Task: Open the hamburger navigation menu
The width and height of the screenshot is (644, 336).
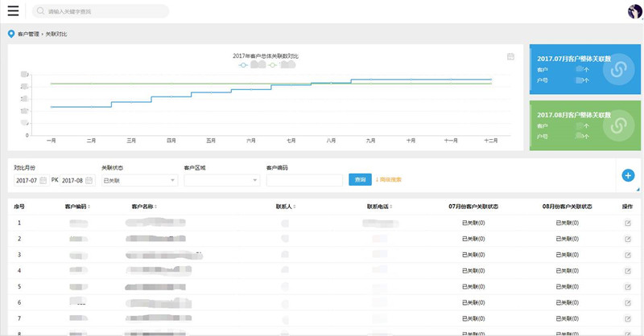Action: pos(13,11)
